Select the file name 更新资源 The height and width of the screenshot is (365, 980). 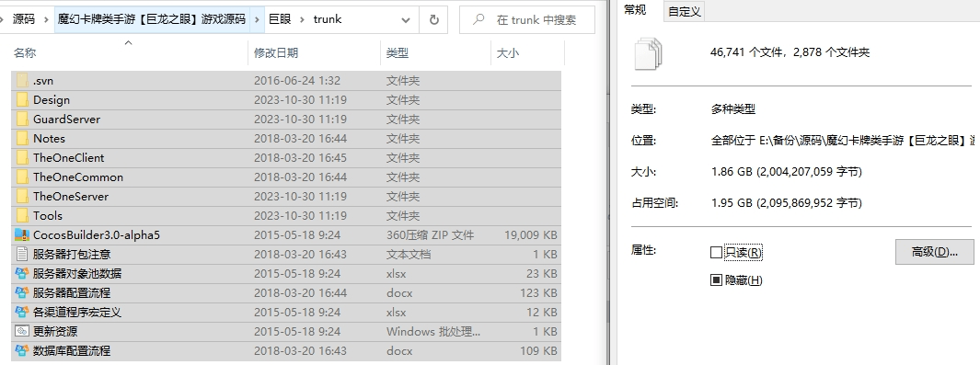point(55,332)
